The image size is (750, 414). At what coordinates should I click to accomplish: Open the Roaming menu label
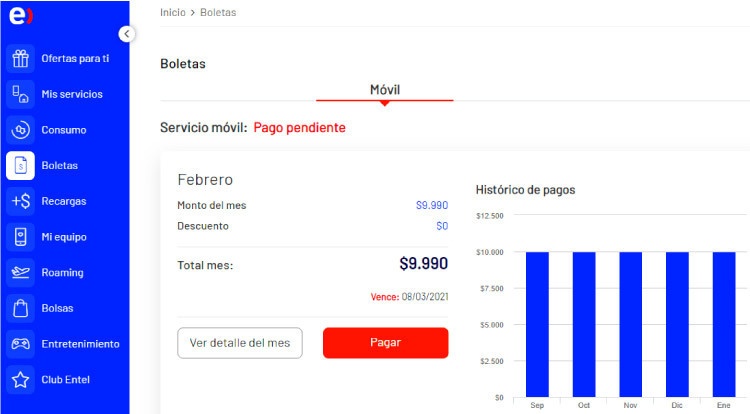(x=62, y=272)
